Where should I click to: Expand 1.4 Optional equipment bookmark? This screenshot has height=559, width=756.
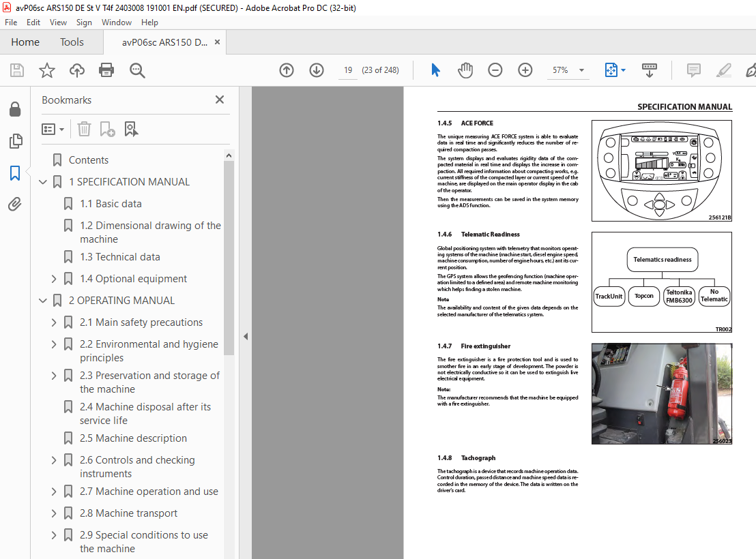point(53,279)
